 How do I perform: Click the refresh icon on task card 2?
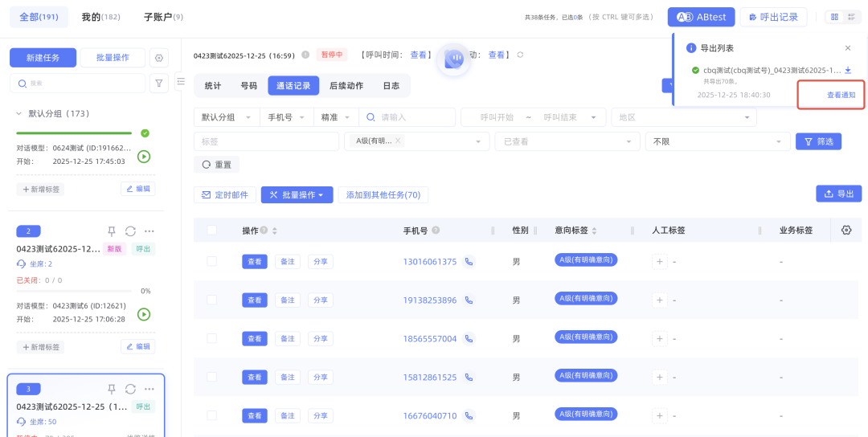click(x=130, y=231)
